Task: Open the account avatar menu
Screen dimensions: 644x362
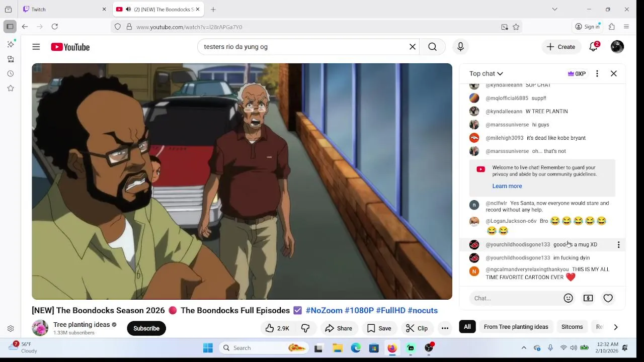Action: pos(617,47)
